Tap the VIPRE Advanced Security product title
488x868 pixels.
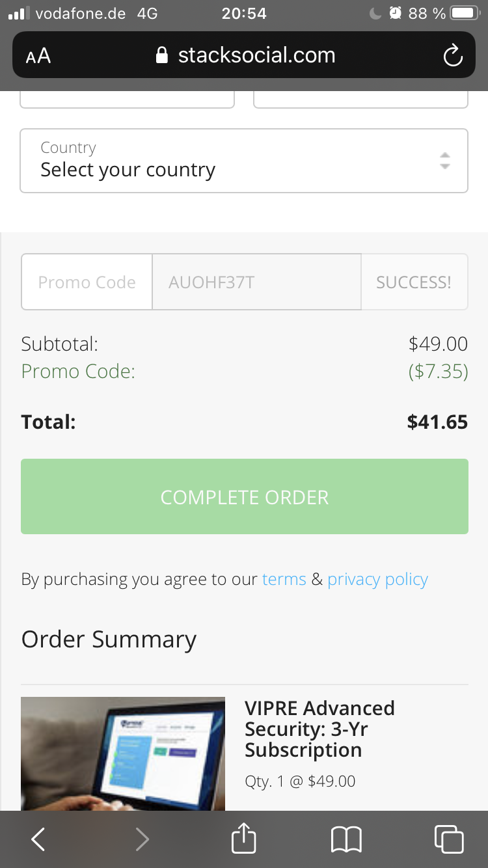tap(319, 729)
